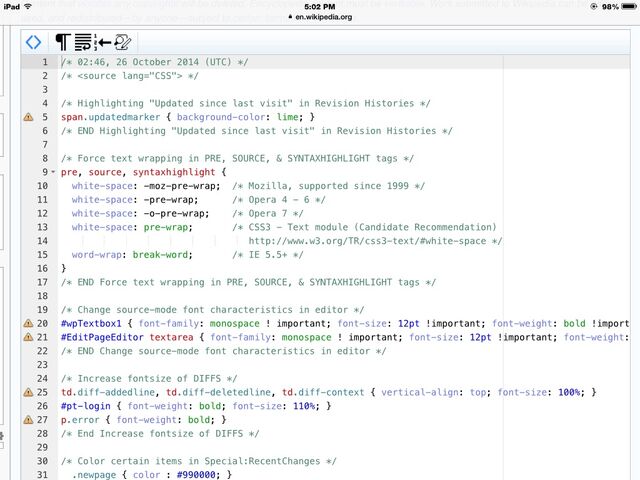The height and width of the screenshot is (480, 640).
Task: Toggle the syntax highlighting code editor button
Action: click(x=33, y=42)
